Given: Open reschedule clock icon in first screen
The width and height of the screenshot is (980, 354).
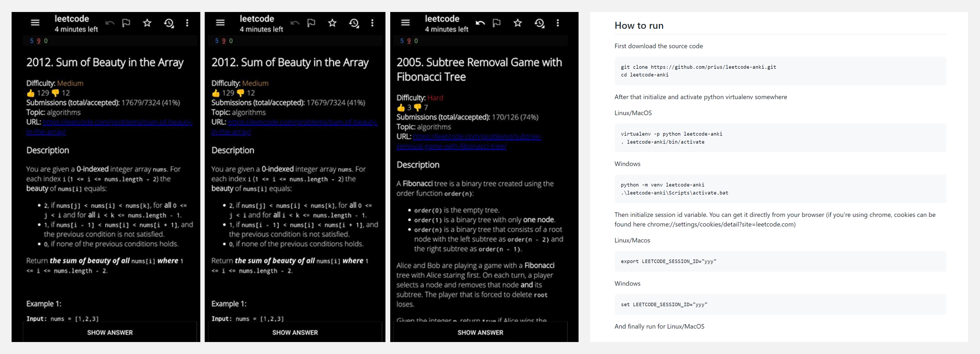Looking at the screenshot, I should [169, 24].
